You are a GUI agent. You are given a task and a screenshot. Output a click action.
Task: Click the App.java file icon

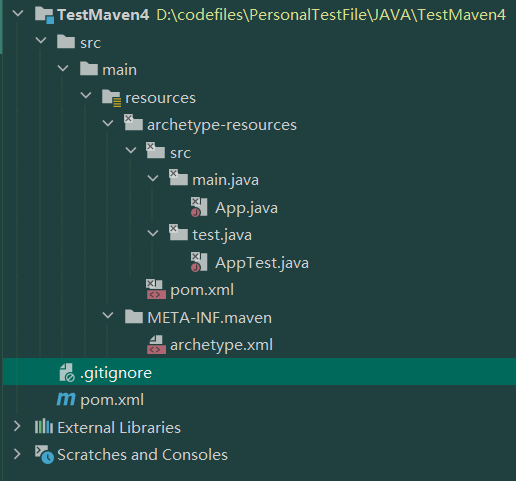(199, 207)
